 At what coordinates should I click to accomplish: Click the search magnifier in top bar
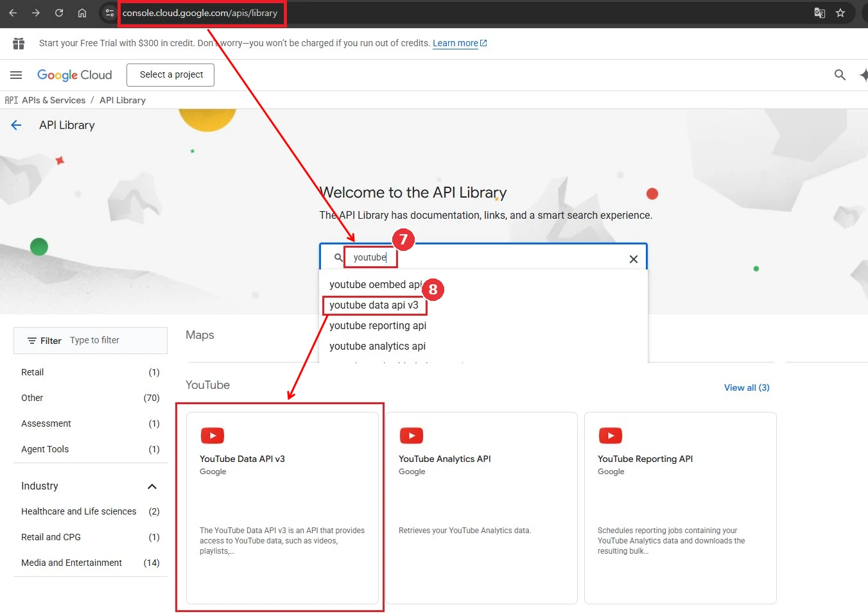click(x=840, y=75)
